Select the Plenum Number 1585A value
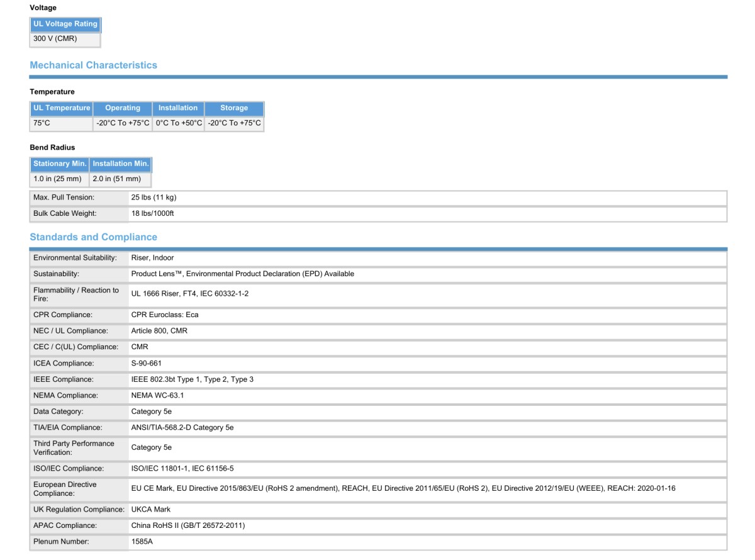The width and height of the screenshot is (755, 560). pyautogui.click(x=142, y=542)
